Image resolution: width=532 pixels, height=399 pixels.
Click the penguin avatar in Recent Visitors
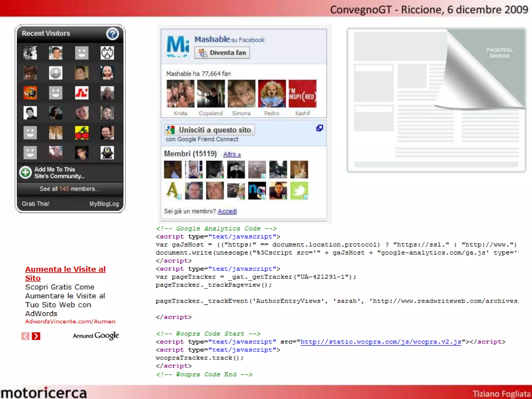(107, 153)
